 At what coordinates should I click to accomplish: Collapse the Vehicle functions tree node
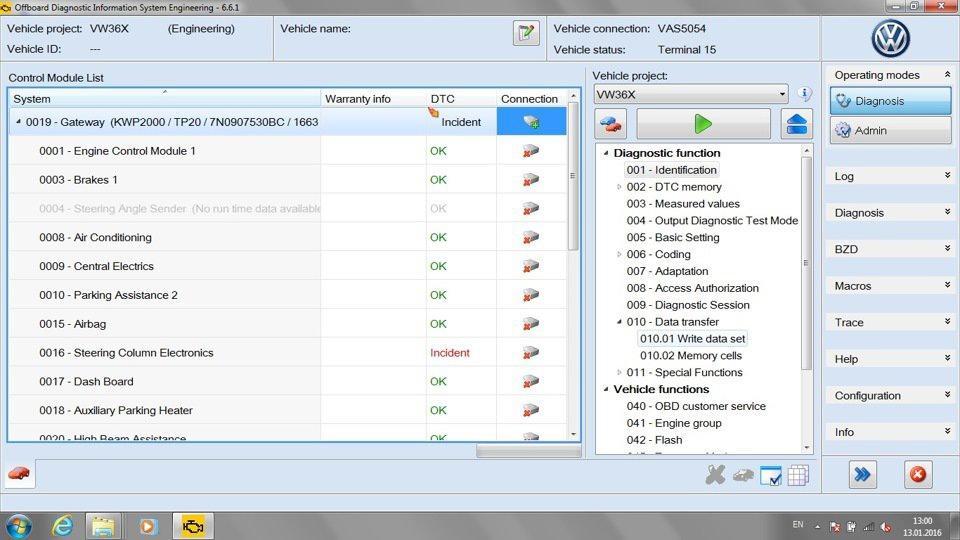click(x=606, y=389)
